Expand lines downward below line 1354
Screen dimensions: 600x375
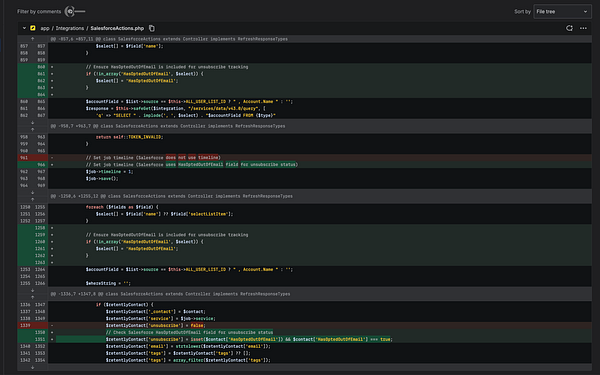click(x=33, y=367)
